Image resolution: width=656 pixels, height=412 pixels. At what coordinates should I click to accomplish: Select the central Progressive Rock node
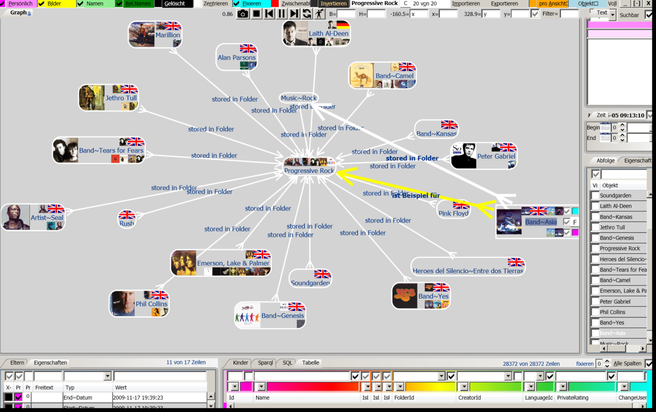coord(309,166)
